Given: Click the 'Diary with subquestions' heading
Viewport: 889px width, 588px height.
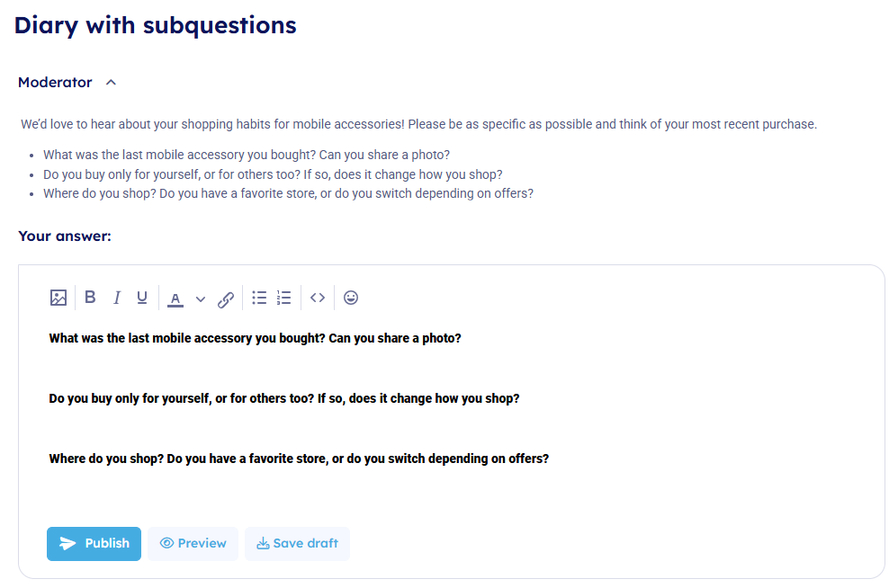Looking at the screenshot, I should pyautogui.click(x=155, y=25).
